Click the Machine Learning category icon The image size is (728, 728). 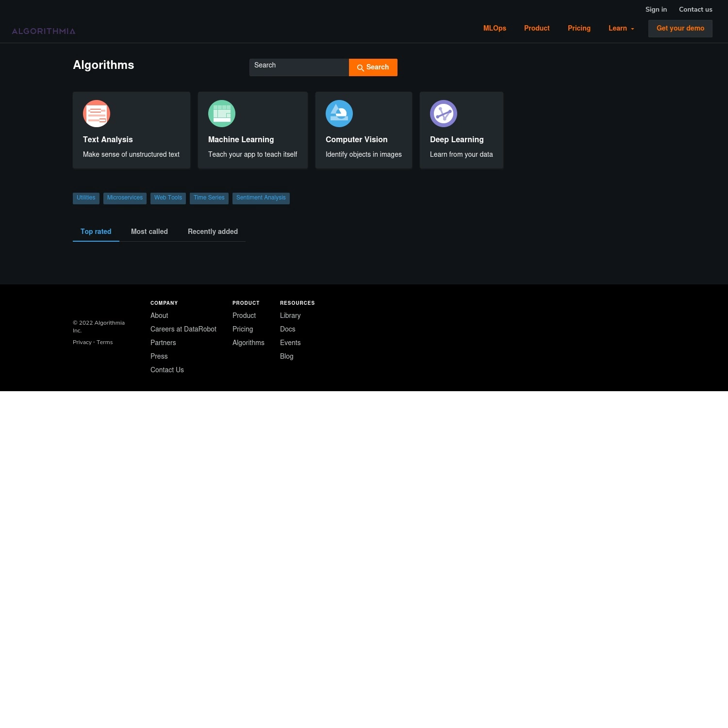tap(222, 114)
